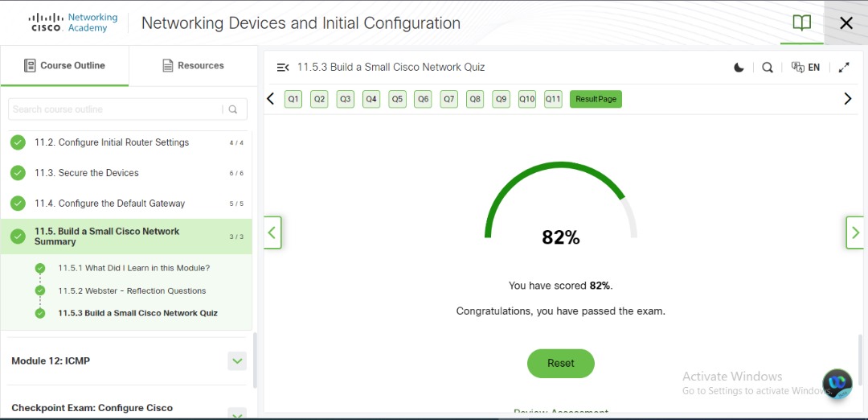Go to question Q1
This screenshot has width=868, height=420.
pos(293,99)
